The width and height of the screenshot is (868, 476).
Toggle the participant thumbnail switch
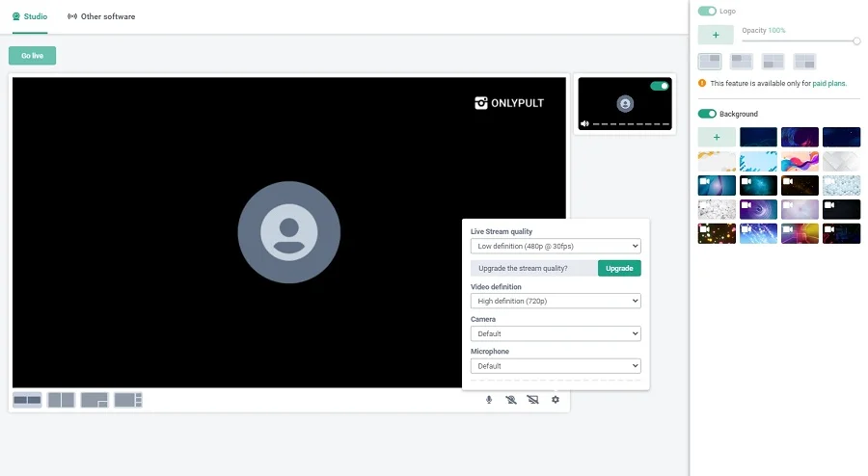point(660,86)
